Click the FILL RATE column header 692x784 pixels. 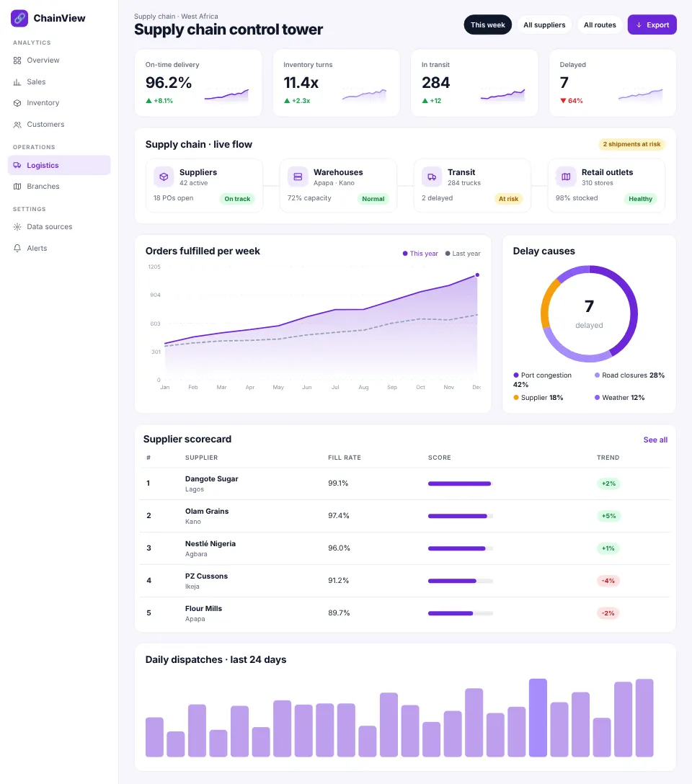[x=345, y=458]
